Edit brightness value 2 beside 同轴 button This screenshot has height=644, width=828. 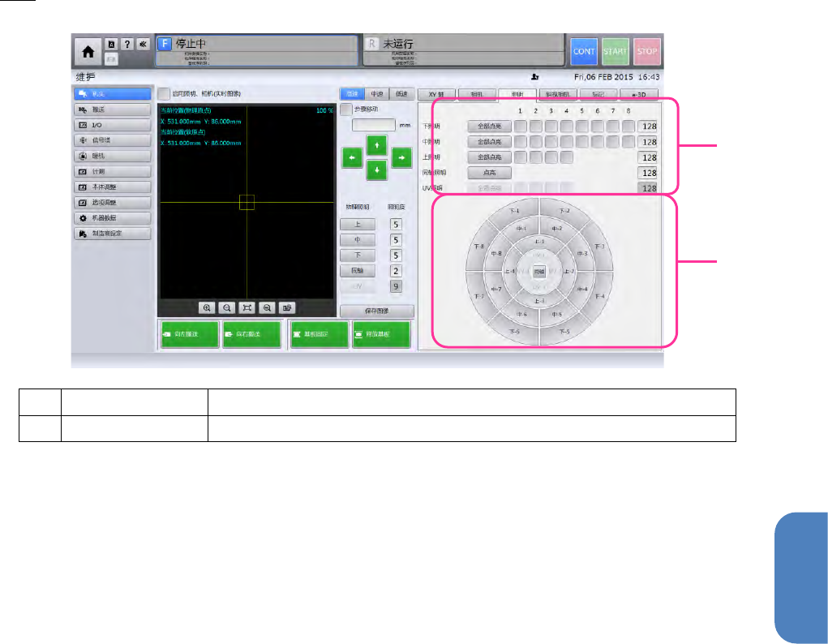[x=396, y=271]
